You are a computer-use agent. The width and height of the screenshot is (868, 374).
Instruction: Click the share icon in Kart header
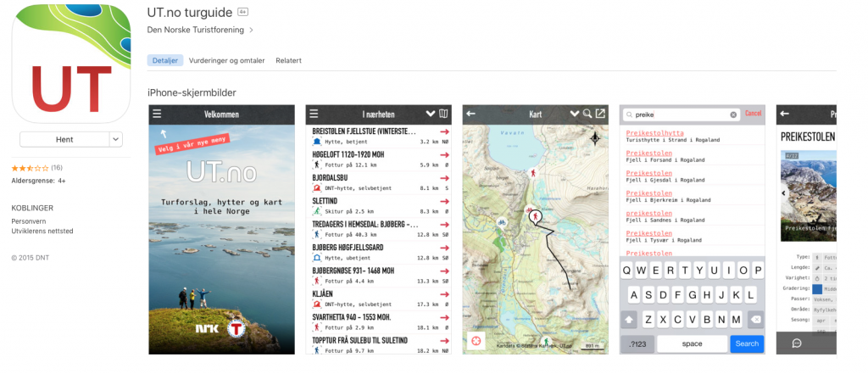coord(600,114)
